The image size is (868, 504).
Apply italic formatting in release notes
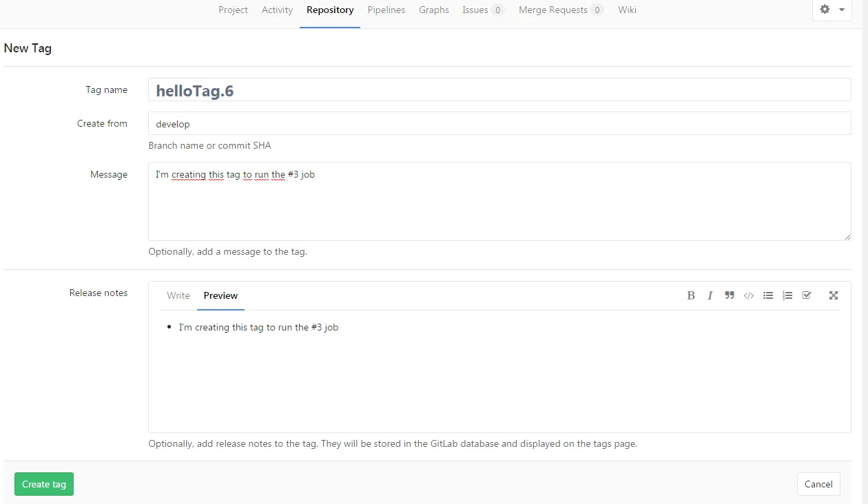click(x=710, y=295)
